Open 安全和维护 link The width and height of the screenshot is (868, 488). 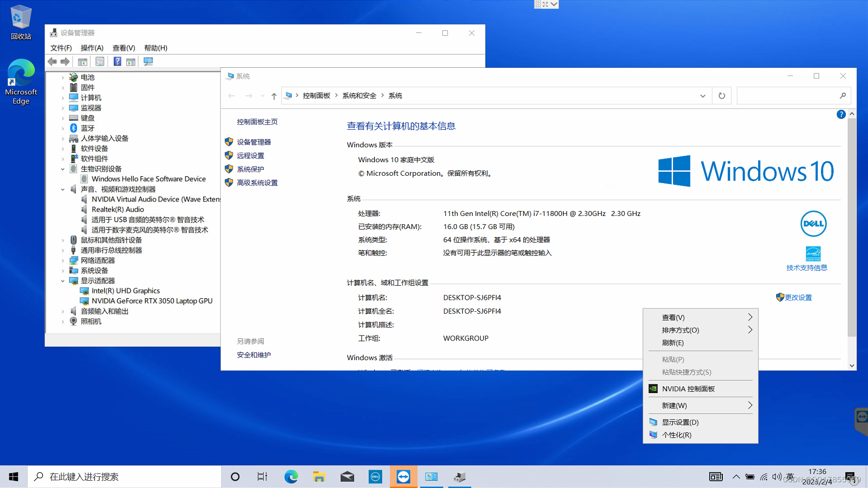(x=254, y=355)
